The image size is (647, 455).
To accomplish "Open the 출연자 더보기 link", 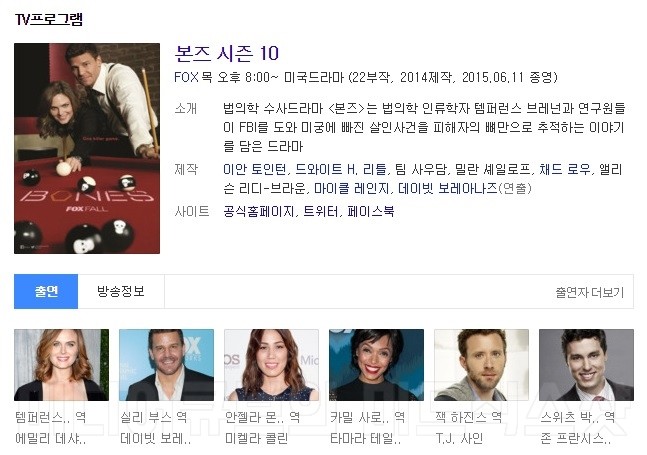I will point(590,292).
